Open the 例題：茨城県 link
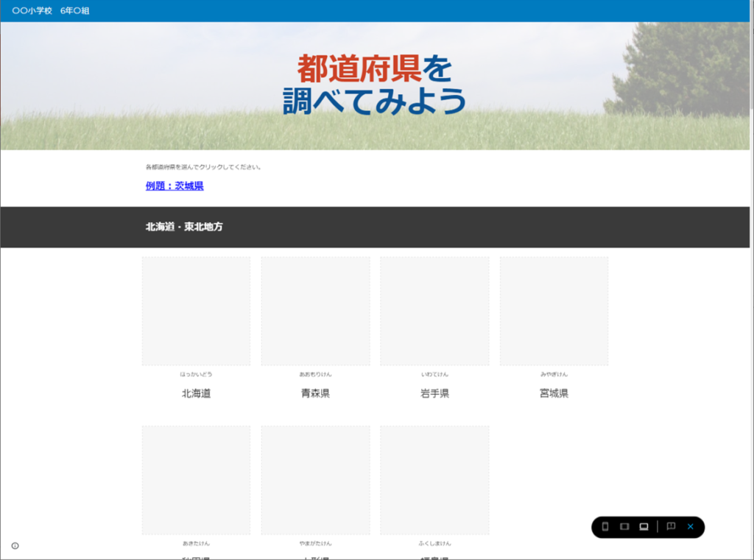 (x=175, y=186)
